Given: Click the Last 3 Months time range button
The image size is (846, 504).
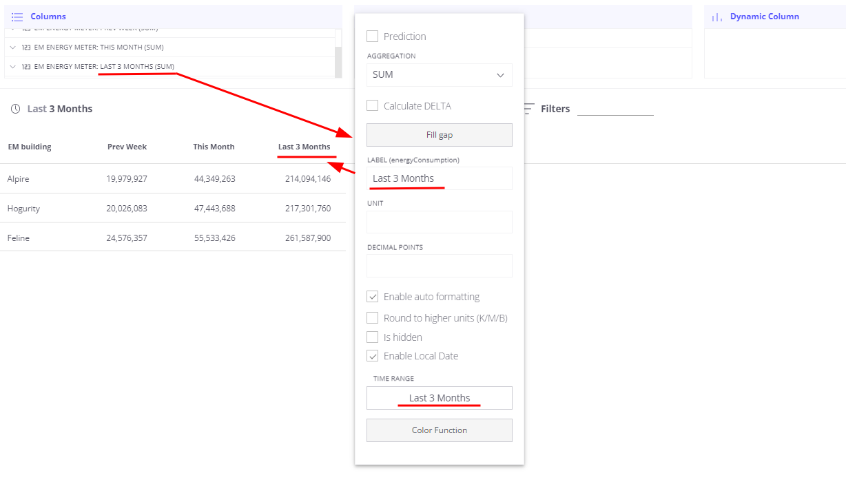Looking at the screenshot, I should [x=440, y=398].
